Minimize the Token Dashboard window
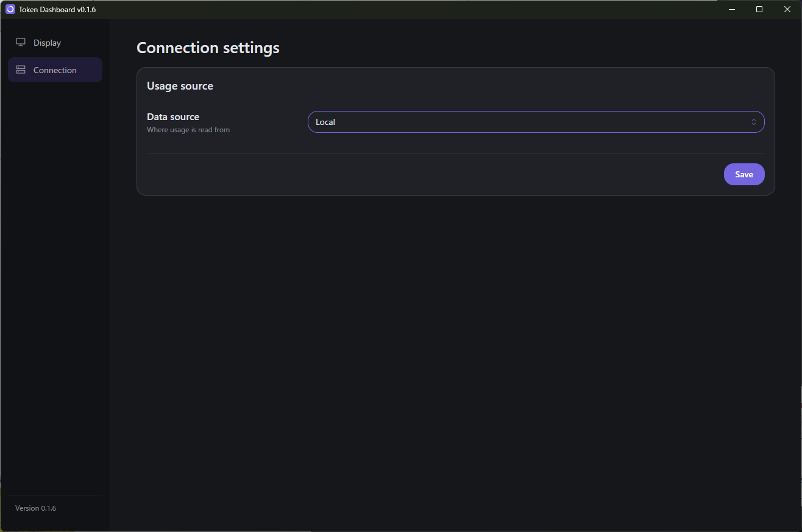Viewport: 802px width, 532px height. [731, 9]
